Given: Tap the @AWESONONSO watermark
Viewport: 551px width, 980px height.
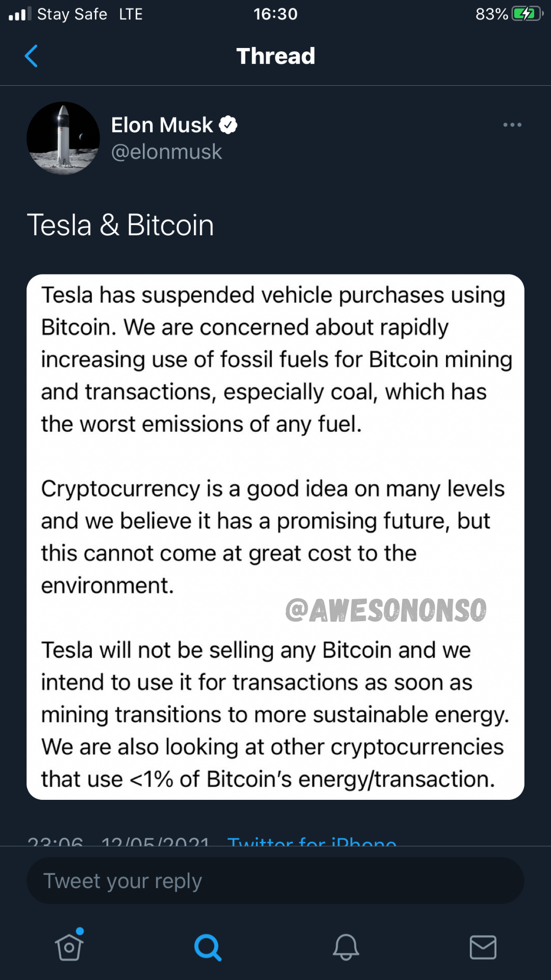Looking at the screenshot, I should 386,610.
